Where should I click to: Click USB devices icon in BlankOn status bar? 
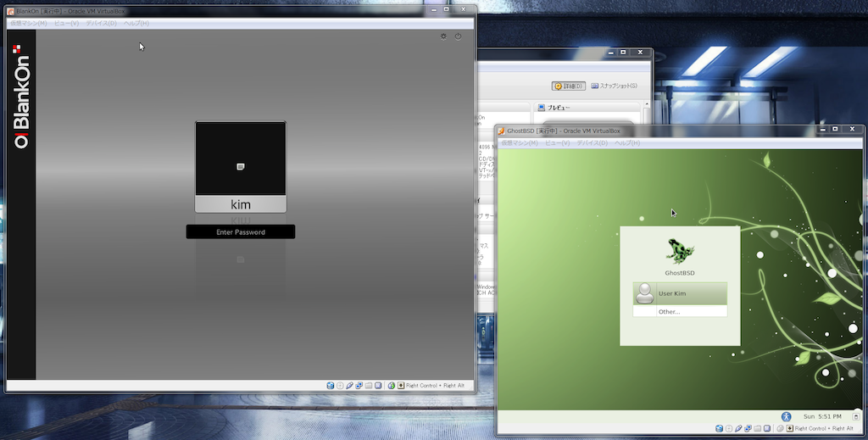pos(349,385)
